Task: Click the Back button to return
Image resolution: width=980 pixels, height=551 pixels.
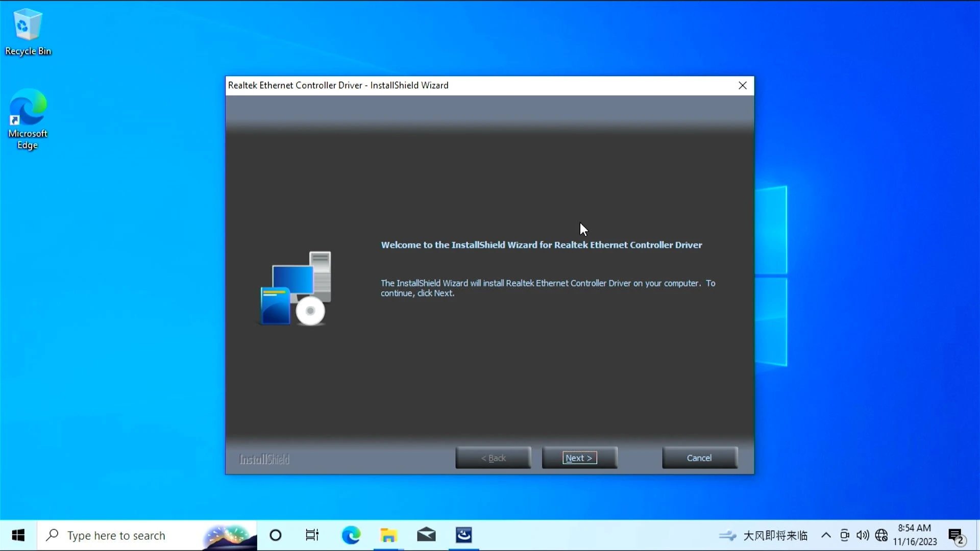Action: pos(494,458)
